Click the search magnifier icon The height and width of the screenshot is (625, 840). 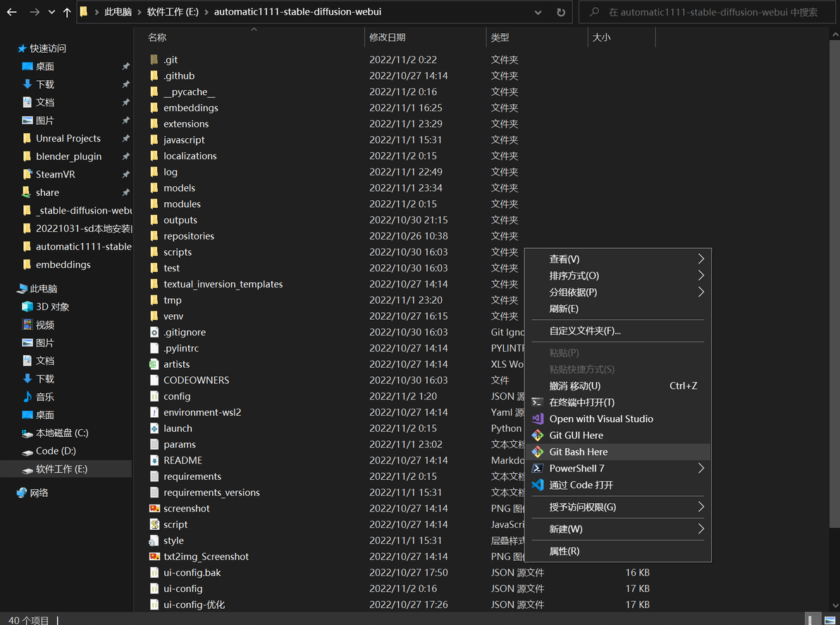click(x=594, y=12)
